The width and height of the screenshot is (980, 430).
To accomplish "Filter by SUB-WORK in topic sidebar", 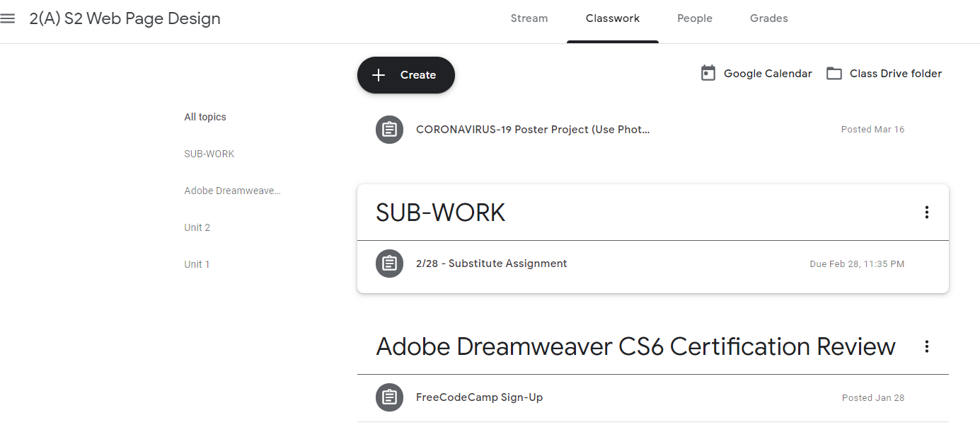I will [x=209, y=154].
